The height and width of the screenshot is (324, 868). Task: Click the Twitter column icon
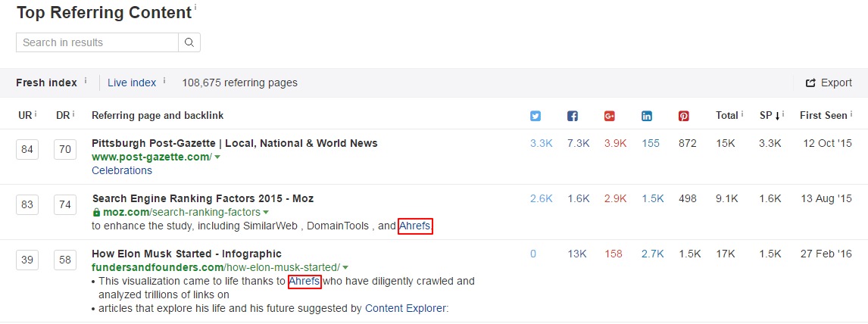[535, 116]
